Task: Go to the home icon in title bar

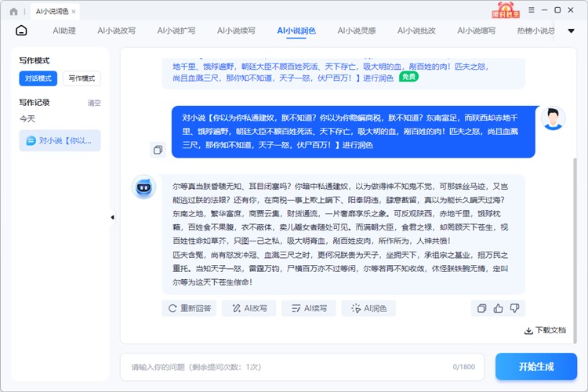Action: pos(14,12)
